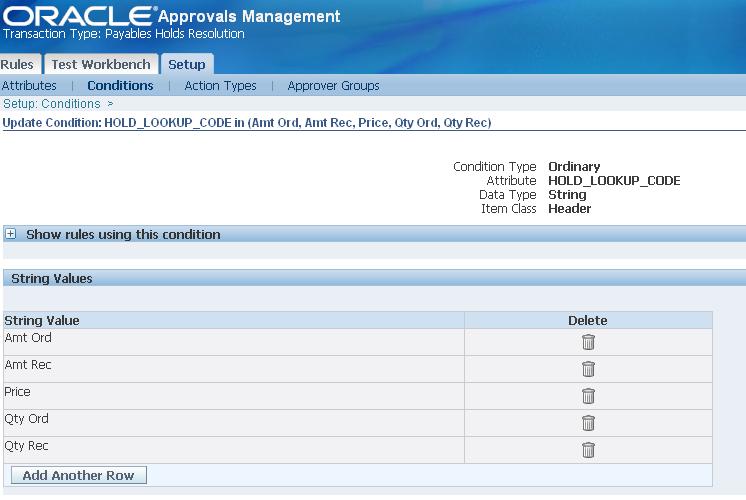Select the Qty Rec string value cell

point(234,450)
